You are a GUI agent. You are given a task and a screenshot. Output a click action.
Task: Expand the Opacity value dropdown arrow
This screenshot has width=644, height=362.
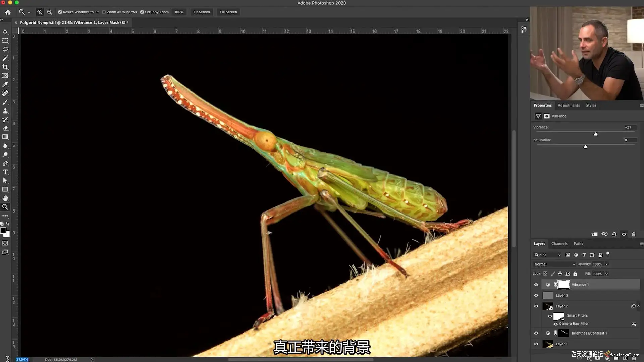(x=606, y=264)
